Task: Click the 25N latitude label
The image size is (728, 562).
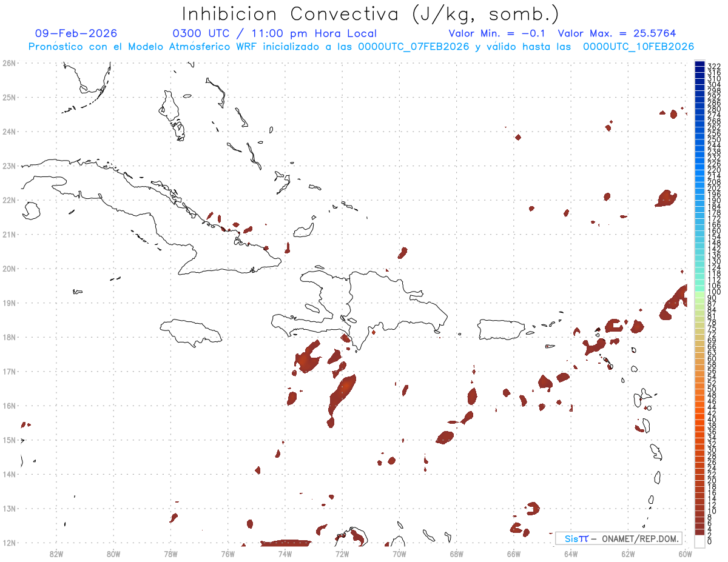Action: (x=8, y=97)
